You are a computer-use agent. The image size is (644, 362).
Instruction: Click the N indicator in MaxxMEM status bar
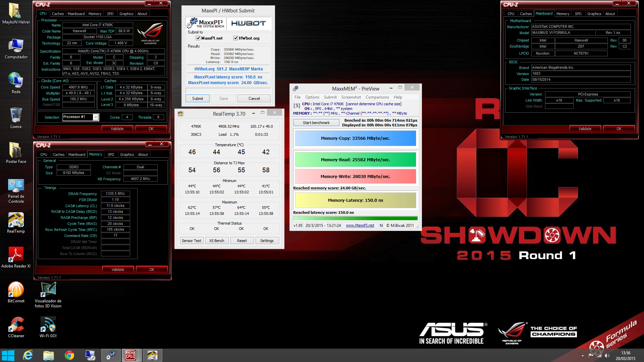click(381, 226)
